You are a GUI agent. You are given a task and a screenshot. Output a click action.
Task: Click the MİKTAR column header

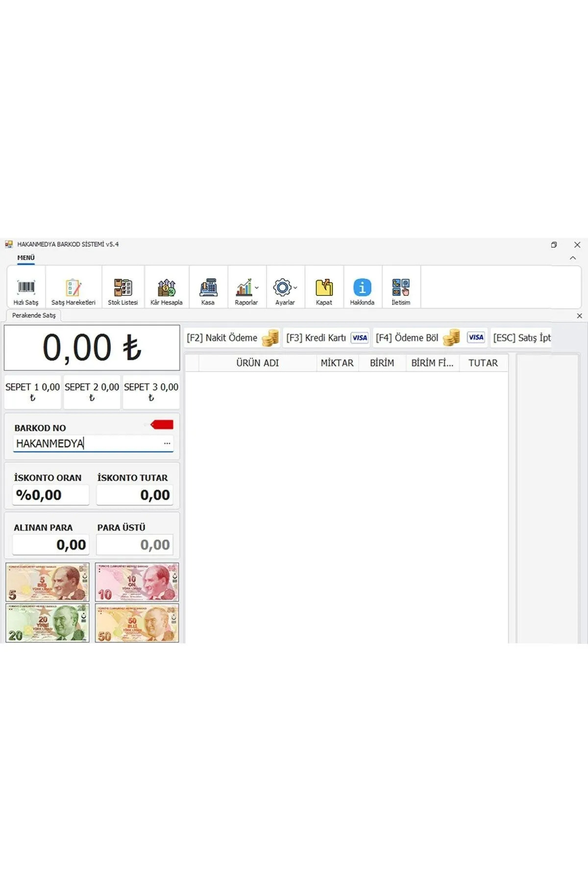coord(337,363)
